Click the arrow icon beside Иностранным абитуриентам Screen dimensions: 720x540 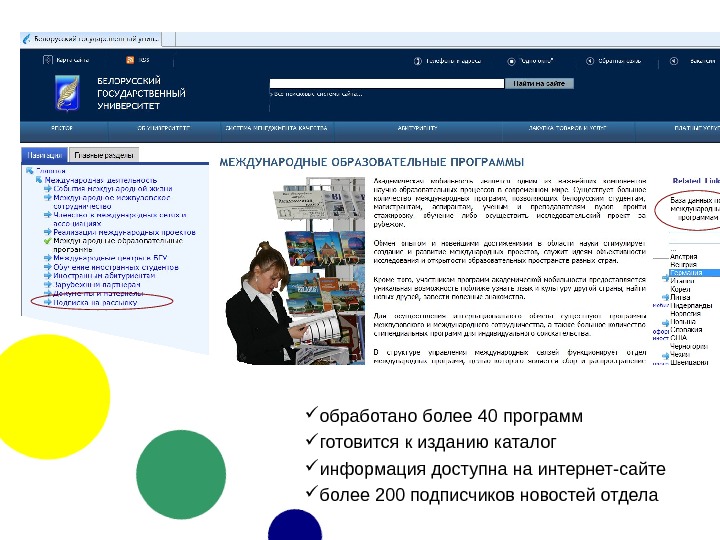(x=47, y=276)
